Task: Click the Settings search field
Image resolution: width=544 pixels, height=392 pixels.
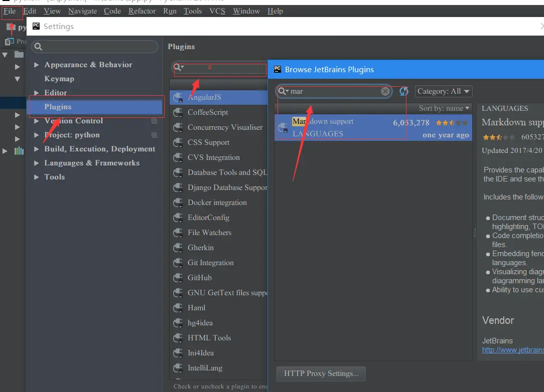Action: click(x=94, y=47)
